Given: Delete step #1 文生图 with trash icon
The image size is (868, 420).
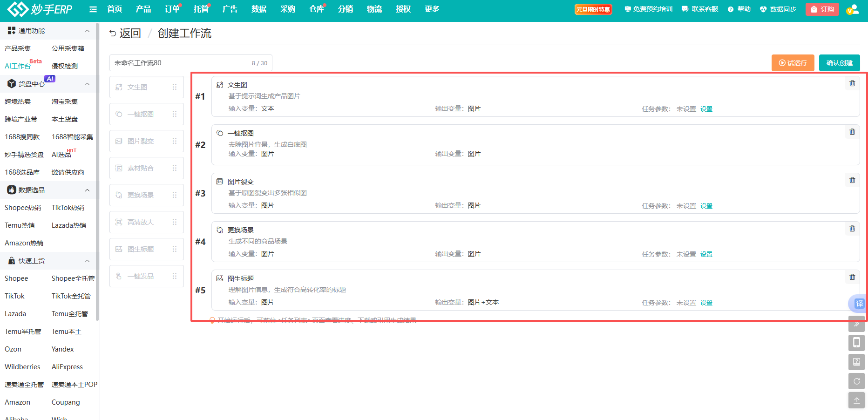Looking at the screenshot, I should (x=852, y=83).
